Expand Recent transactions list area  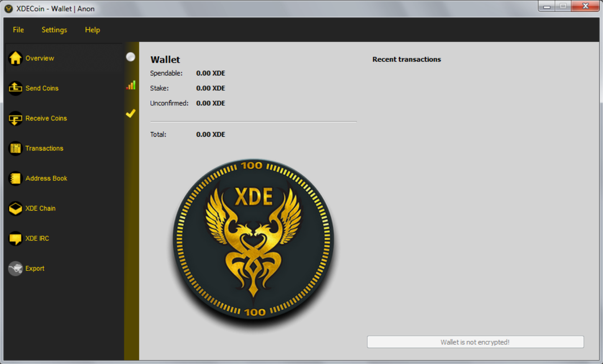click(406, 59)
